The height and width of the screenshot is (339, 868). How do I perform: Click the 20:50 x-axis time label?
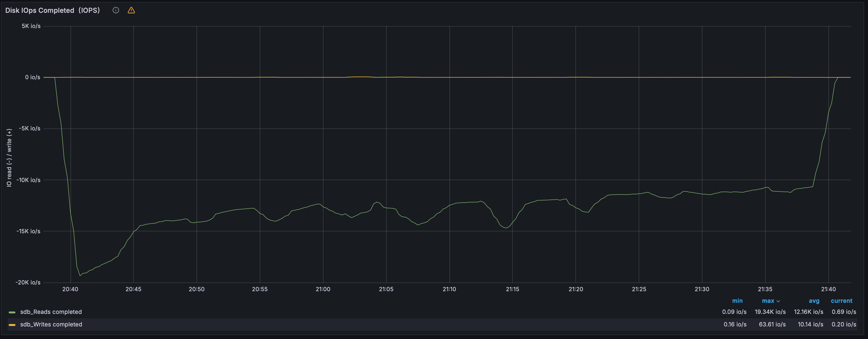tap(196, 289)
